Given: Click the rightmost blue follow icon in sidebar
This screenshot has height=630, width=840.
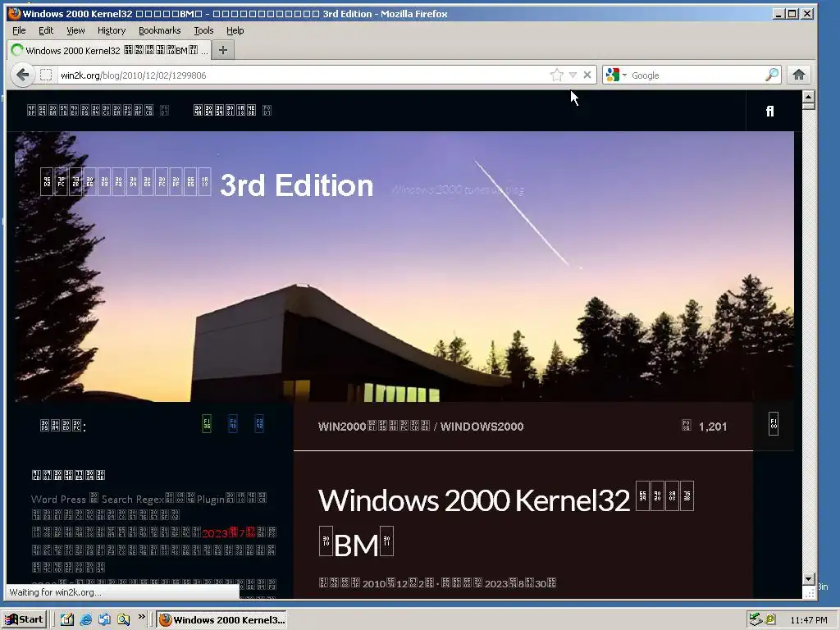Looking at the screenshot, I should pos(259,424).
